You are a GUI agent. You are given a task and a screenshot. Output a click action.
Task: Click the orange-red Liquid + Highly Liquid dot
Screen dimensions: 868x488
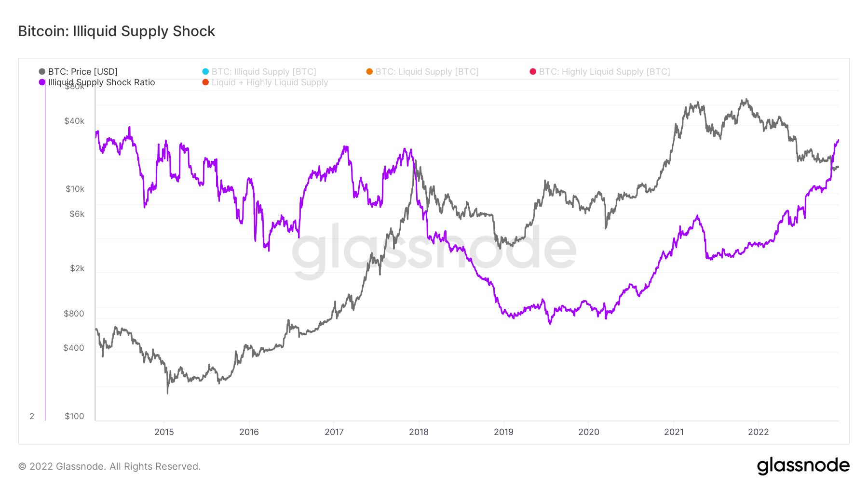(x=205, y=82)
